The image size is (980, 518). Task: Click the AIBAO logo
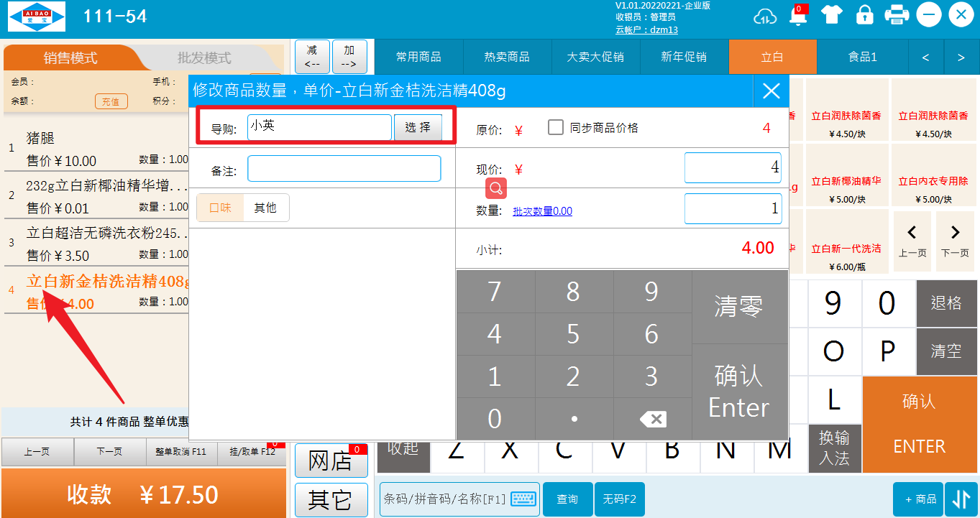37,17
